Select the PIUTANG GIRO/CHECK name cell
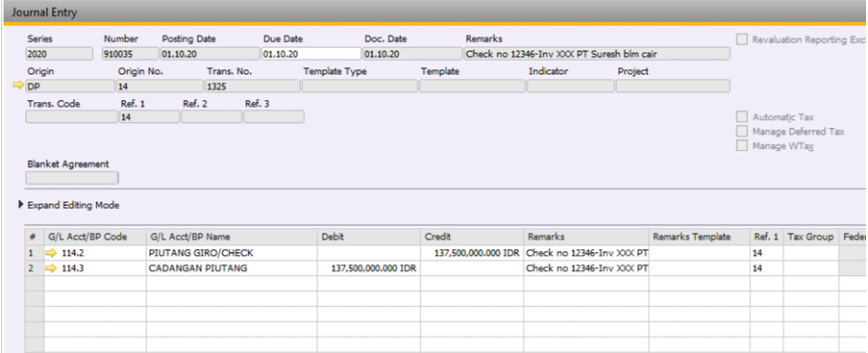 [x=232, y=253]
